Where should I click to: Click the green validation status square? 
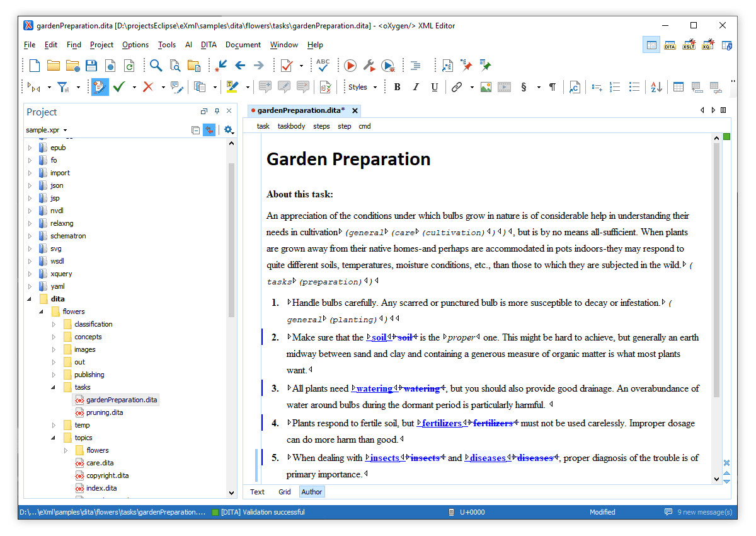pyautogui.click(x=726, y=137)
